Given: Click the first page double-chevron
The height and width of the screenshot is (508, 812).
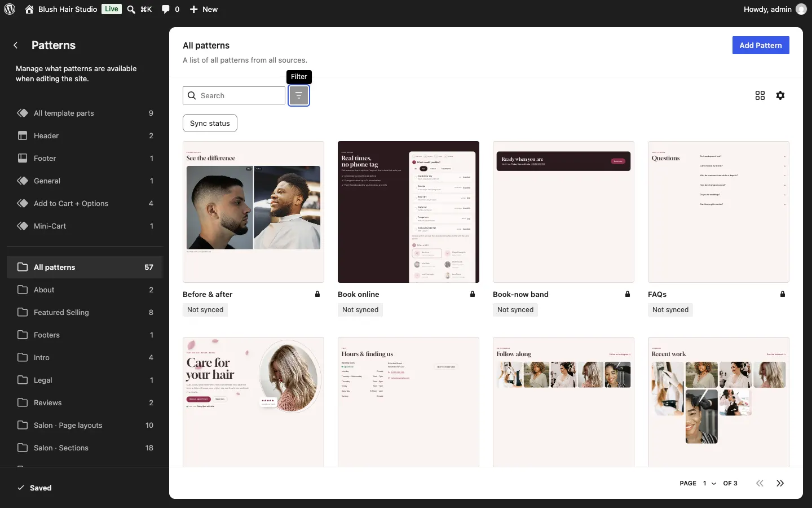Looking at the screenshot, I should 760,483.
